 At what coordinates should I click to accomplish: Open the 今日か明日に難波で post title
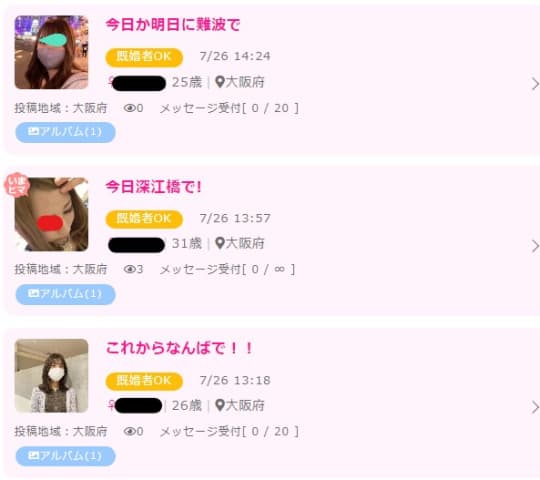[173, 25]
